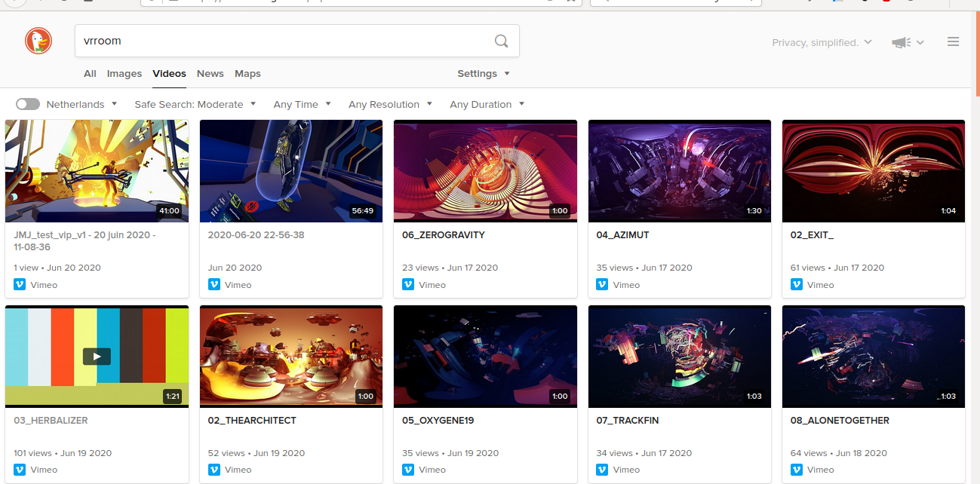Expand the Settings dropdown

(x=484, y=73)
